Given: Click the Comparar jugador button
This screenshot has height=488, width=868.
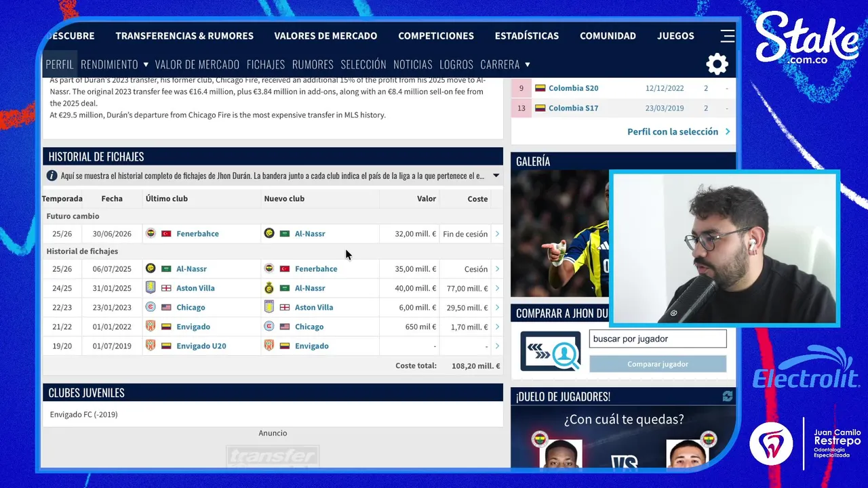Looking at the screenshot, I should click(658, 364).
